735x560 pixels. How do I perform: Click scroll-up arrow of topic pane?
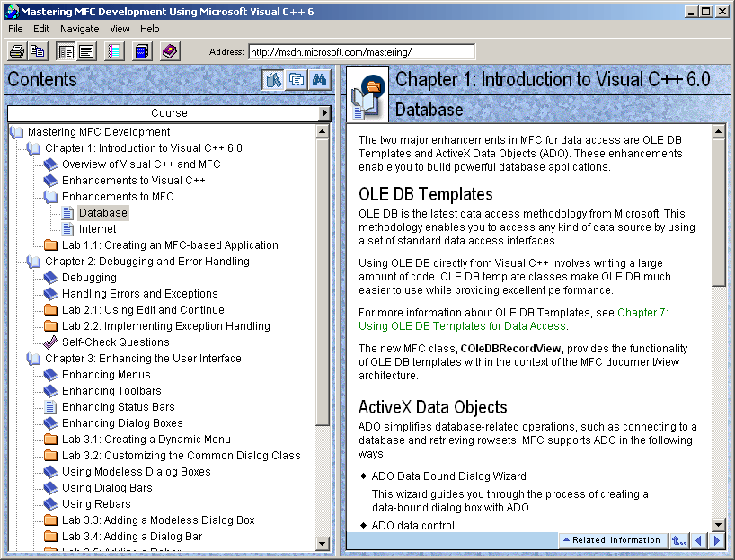coord(719,131)
